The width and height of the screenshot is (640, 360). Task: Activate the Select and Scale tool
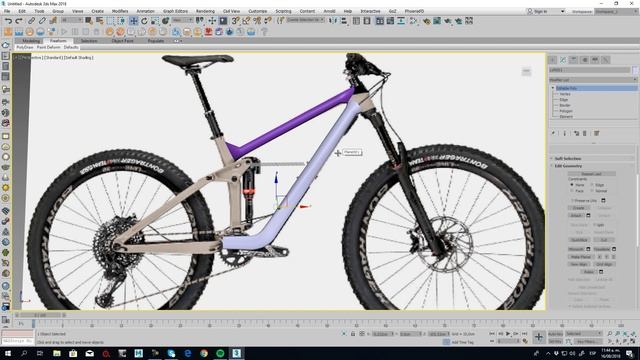[155, 20]
